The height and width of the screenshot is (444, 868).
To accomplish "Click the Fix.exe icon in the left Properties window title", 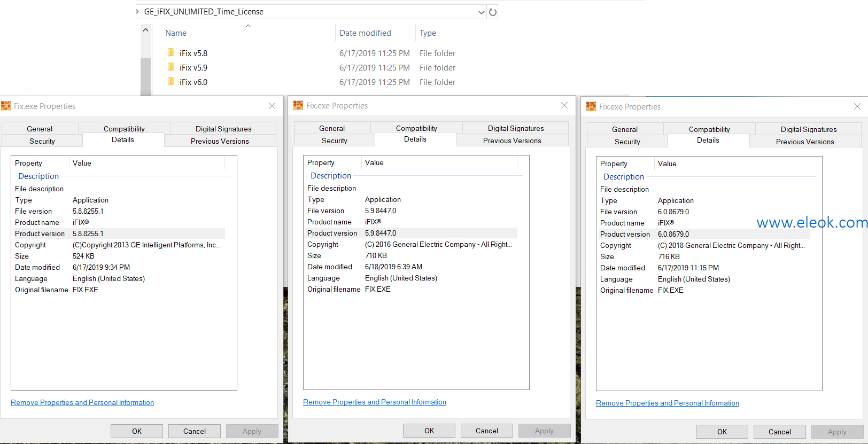I will pos(6,106).
